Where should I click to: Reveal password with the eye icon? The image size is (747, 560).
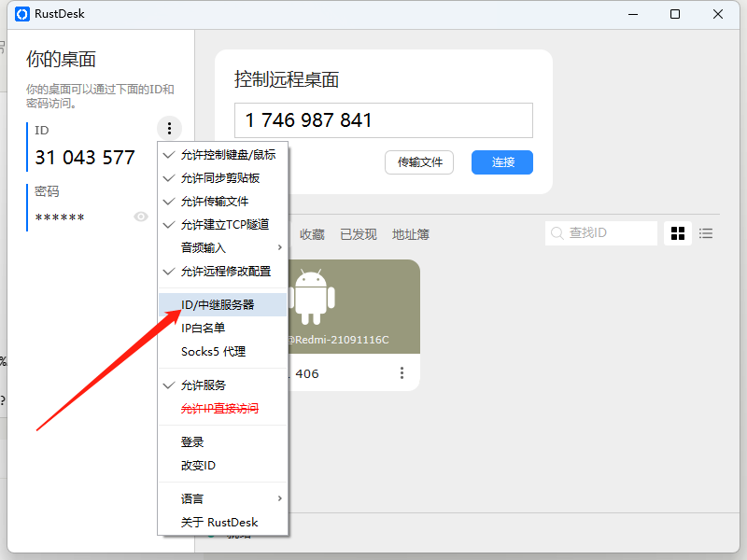141,217
